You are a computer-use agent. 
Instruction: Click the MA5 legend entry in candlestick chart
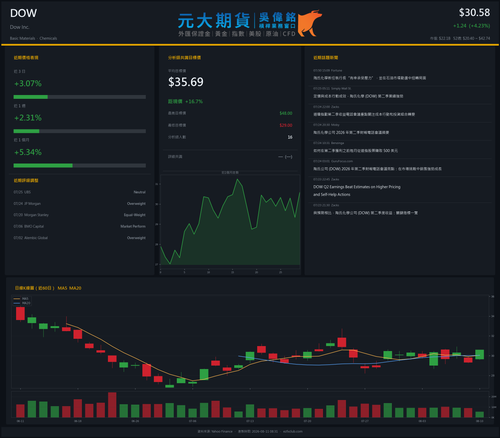[x=21, y=299]
